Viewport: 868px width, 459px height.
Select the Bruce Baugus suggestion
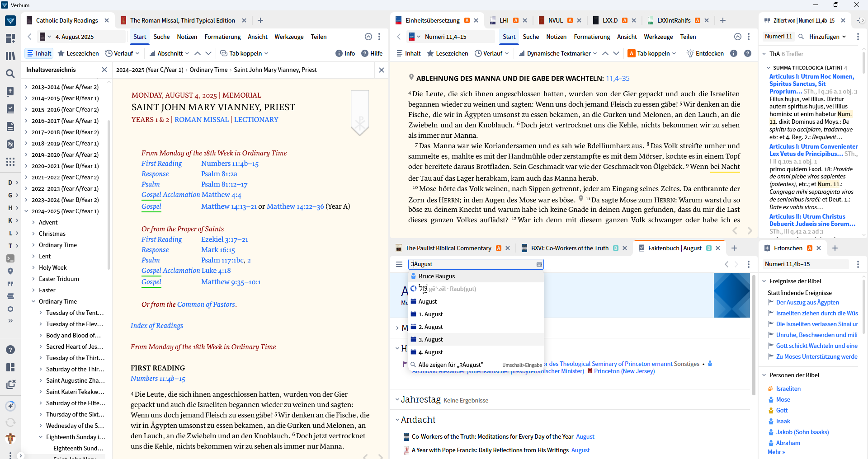[476, 276]
